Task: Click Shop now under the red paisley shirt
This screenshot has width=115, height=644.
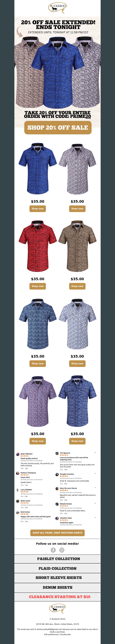Action: pyautogui.click(x=38, y=286)
